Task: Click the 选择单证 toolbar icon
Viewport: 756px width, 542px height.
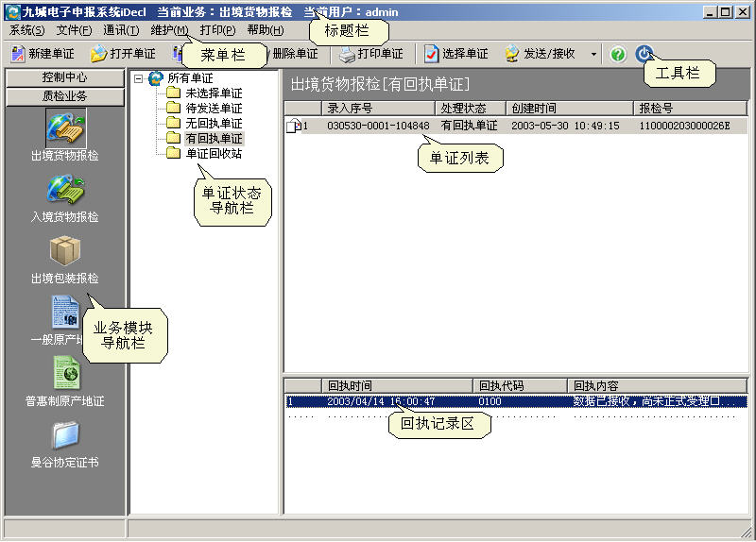Action: click(x=432, y=54)
